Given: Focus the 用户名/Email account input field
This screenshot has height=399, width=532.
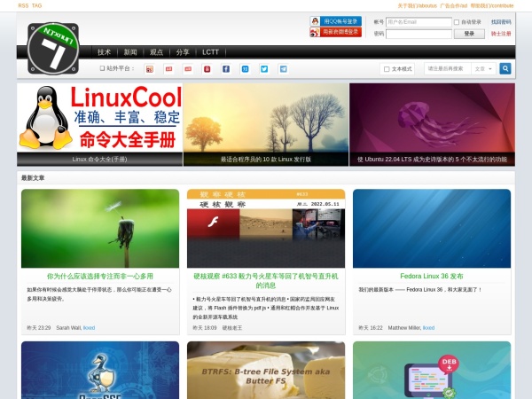Looking at the screenshot, I should [x=417, y=21].
